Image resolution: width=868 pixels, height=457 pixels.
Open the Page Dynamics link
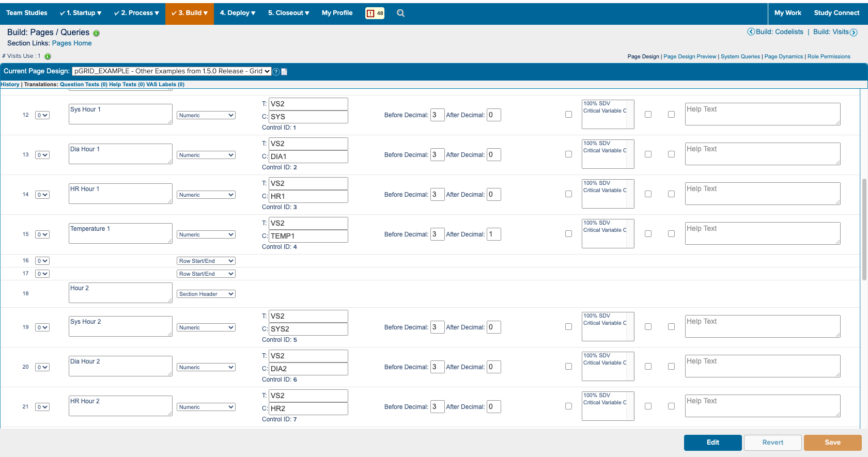784,57
